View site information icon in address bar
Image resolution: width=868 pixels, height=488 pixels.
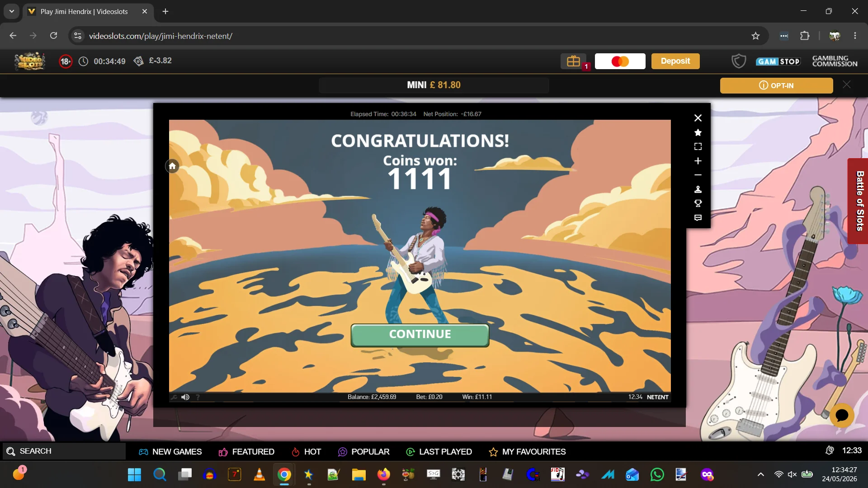(x=78, y=36)
